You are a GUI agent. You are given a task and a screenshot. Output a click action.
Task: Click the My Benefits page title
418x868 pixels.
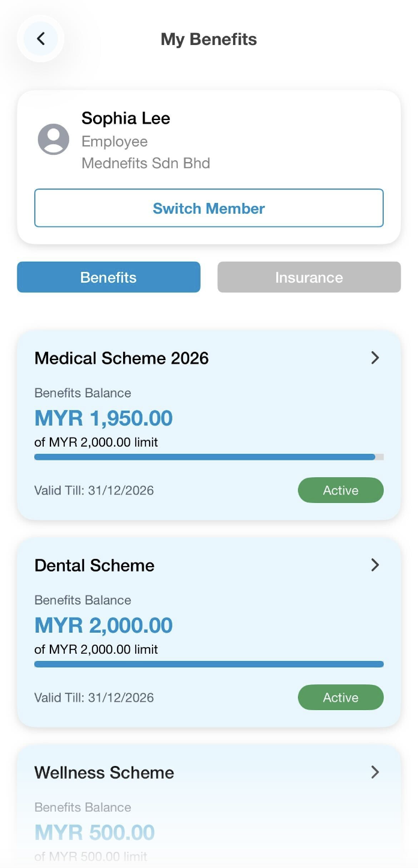pyautogui.click(x=208, y=40)
